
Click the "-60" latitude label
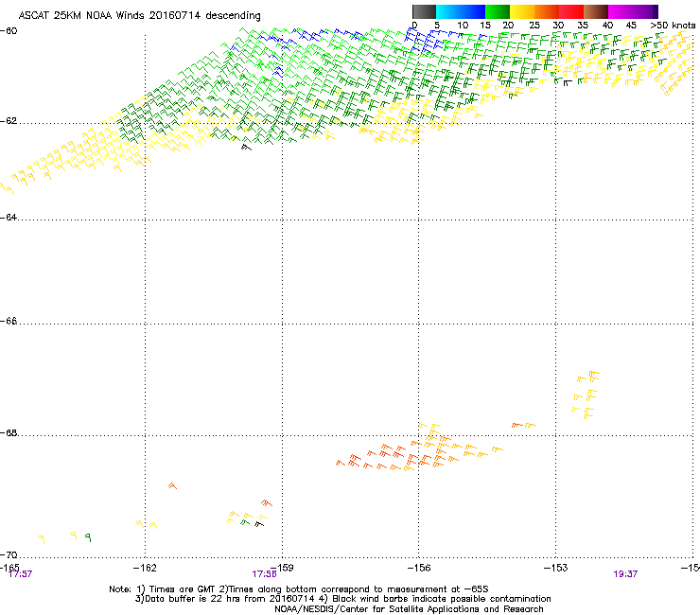click(9, 31)
